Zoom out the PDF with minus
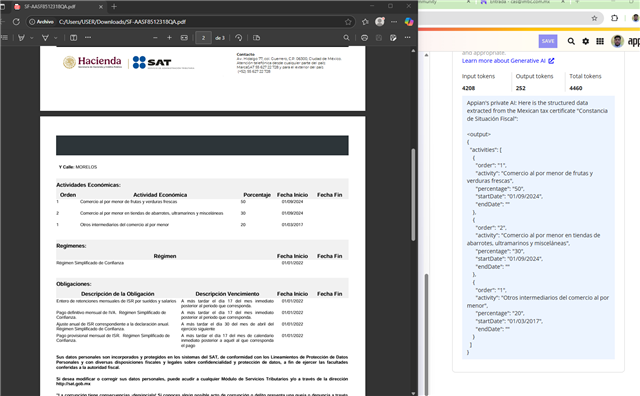This screenshot has width=640, height=396. (155, 38)
